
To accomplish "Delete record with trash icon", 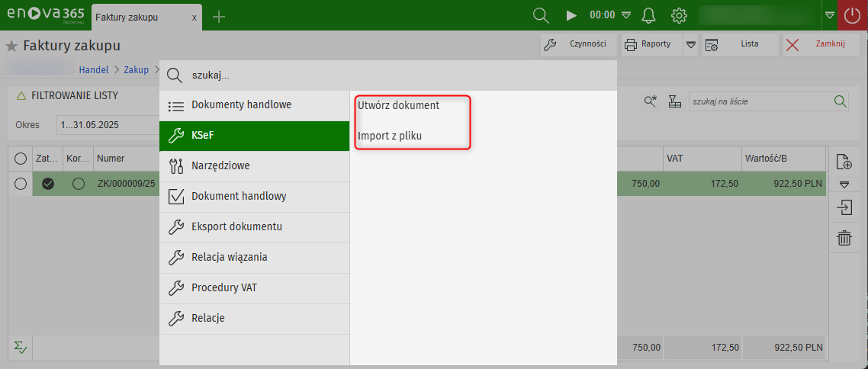I will tap(844, 239).
